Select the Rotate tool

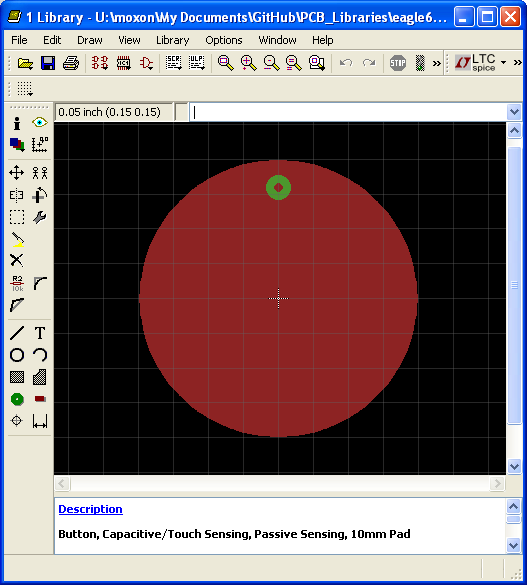point(40,195)
